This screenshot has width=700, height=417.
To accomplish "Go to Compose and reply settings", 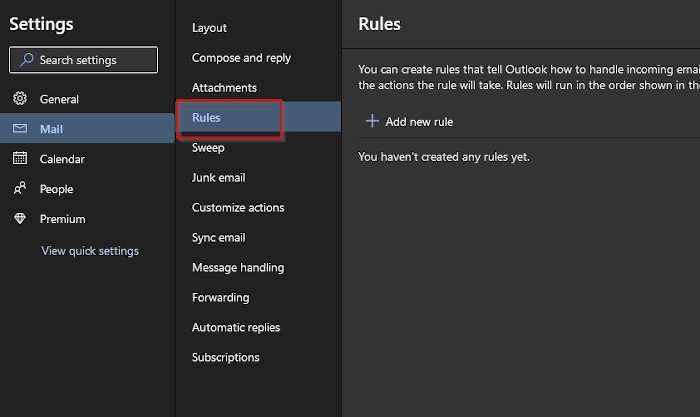I will [241, 58].
